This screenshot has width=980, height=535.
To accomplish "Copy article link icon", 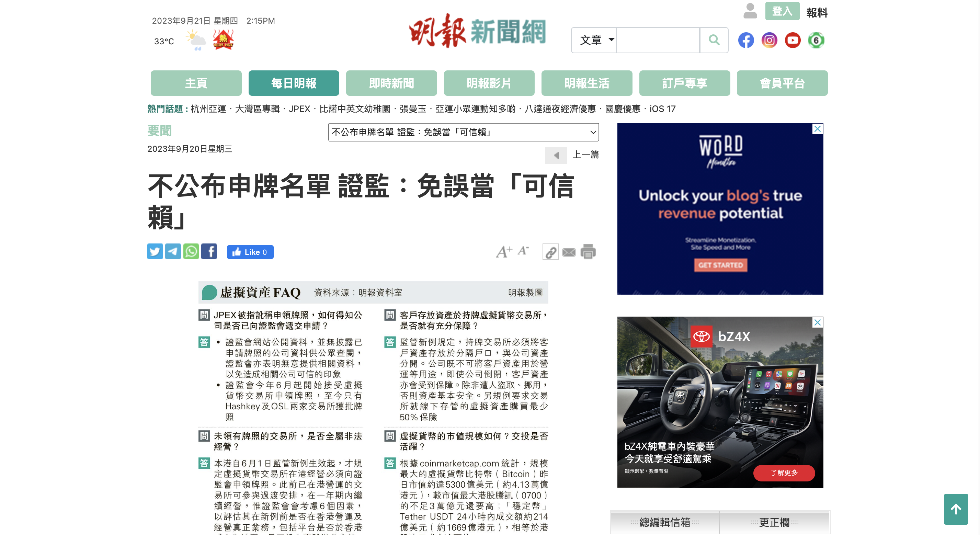I will (x=550, y=252).
